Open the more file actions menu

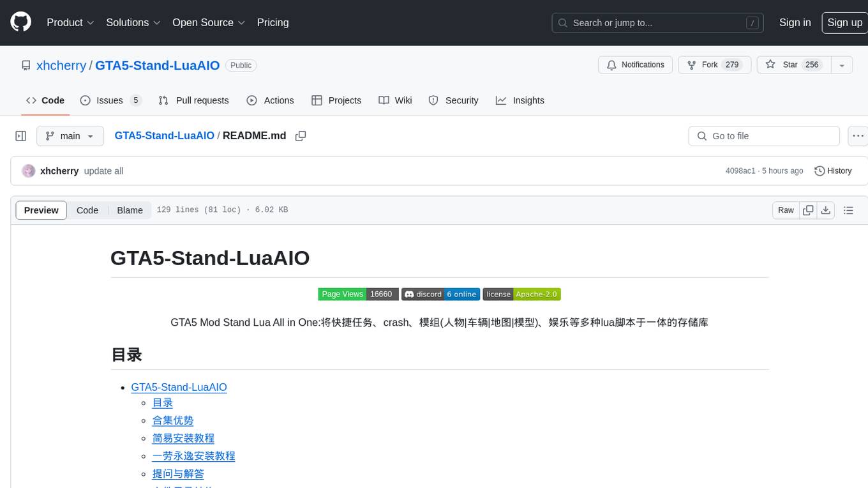point(858,136)
